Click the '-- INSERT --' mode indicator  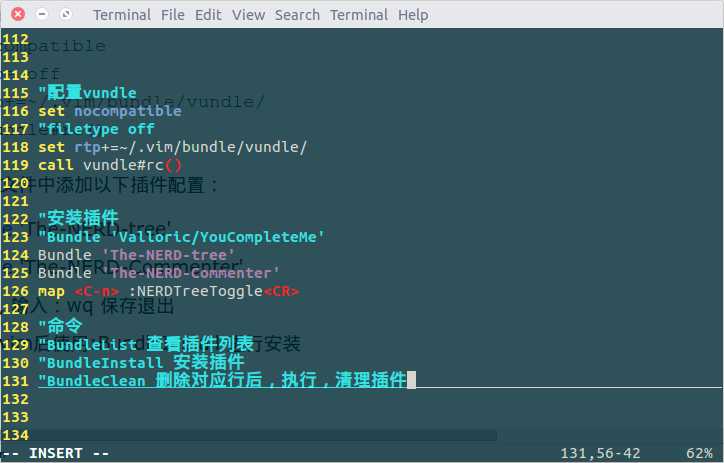(56, 453)
